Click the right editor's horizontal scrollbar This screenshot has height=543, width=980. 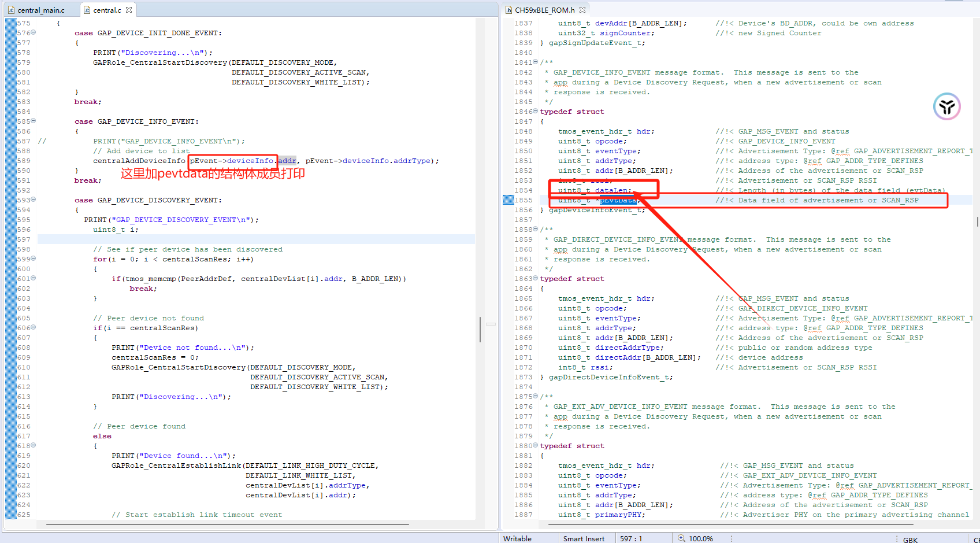(731, 524)
